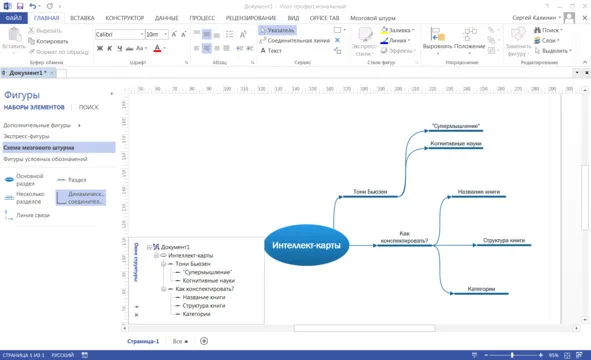Select the Интеллект-карты central shape

point(306,245)
